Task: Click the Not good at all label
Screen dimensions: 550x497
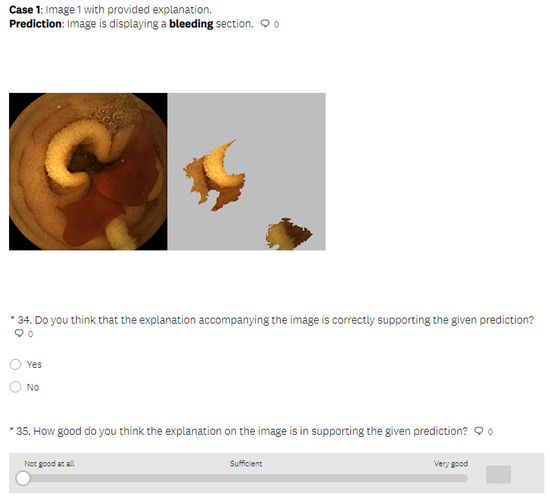Action: [49, 464]
